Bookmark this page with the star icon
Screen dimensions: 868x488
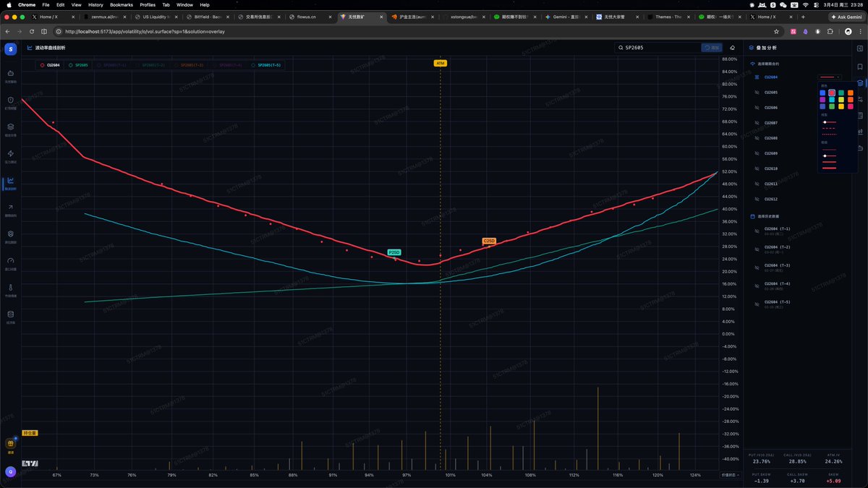coord(776,31)
